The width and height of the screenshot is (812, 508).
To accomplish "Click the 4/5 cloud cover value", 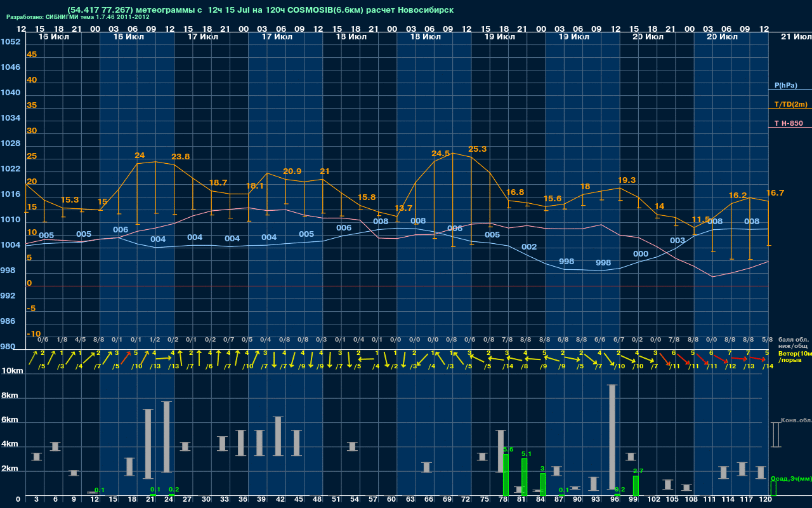I will click(81, 340).
